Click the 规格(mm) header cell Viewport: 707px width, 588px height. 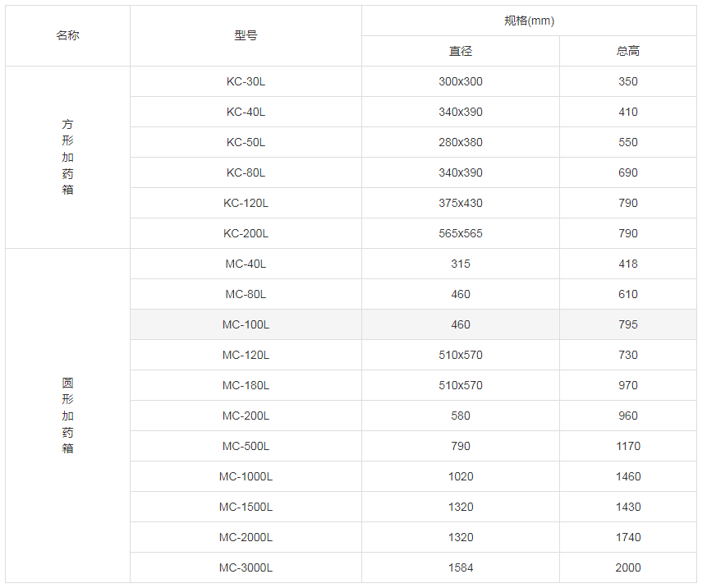tap(529, 21)
